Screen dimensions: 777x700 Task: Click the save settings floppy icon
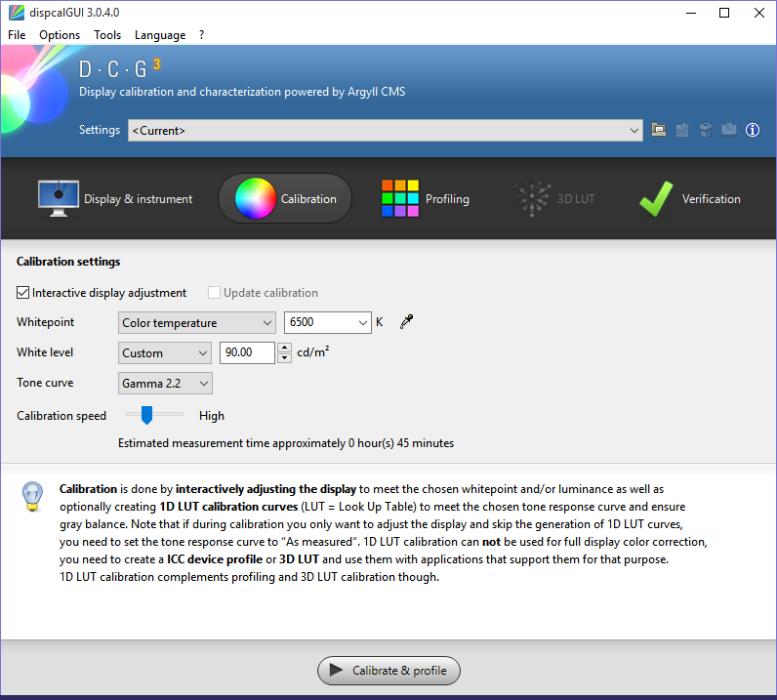tap(682, 130)
